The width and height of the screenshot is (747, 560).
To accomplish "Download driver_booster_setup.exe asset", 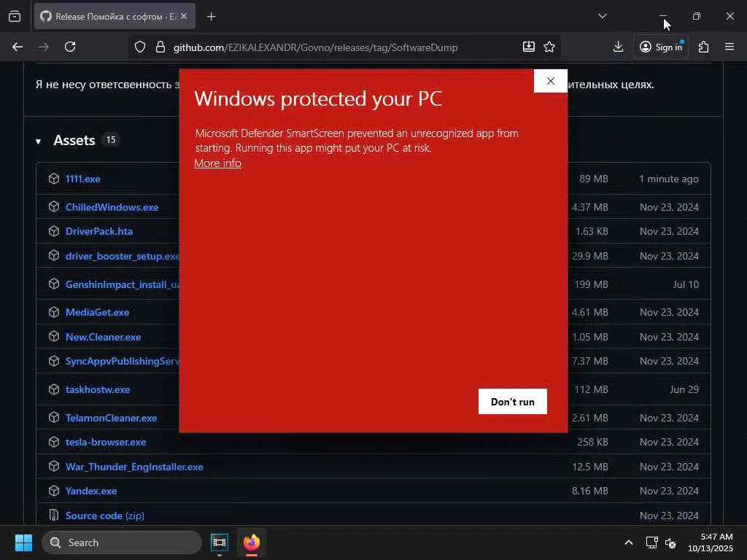I will (x=123, y=256).
